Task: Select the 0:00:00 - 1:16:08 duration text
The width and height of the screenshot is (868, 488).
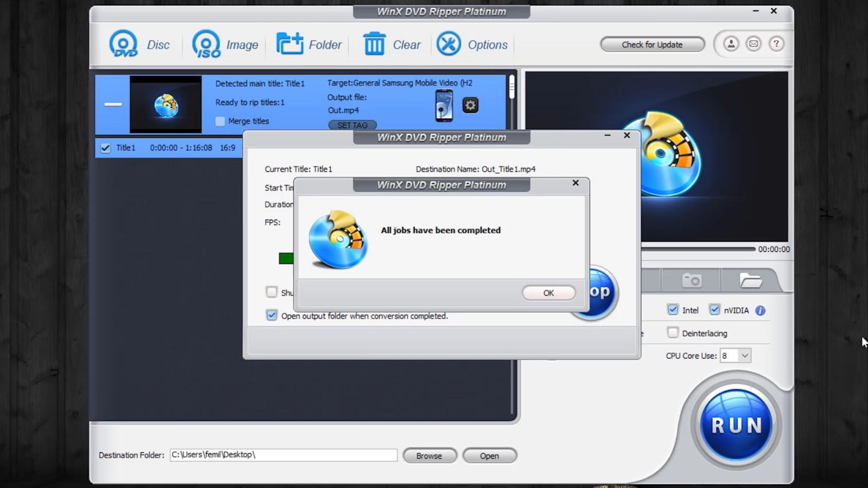Action: 181,147
